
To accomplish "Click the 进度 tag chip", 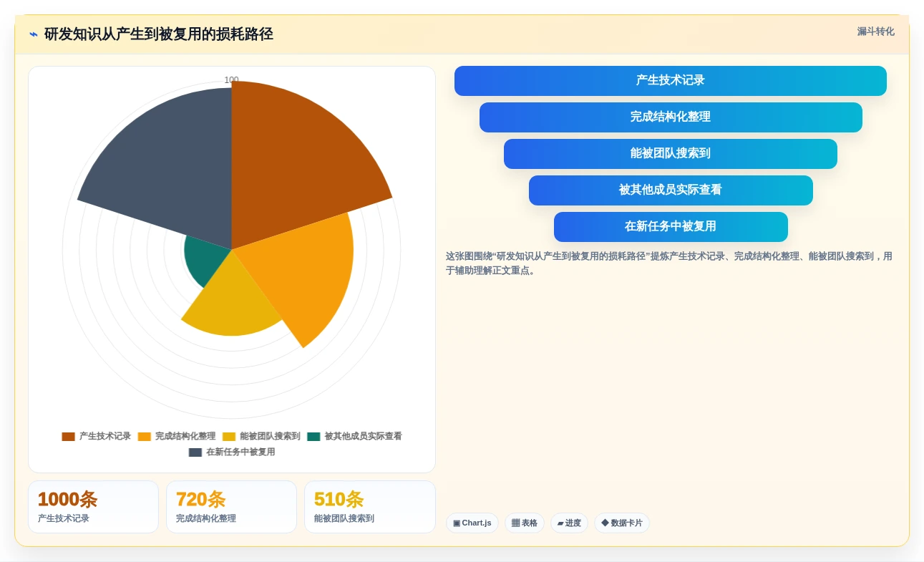I will coord(569,523).
